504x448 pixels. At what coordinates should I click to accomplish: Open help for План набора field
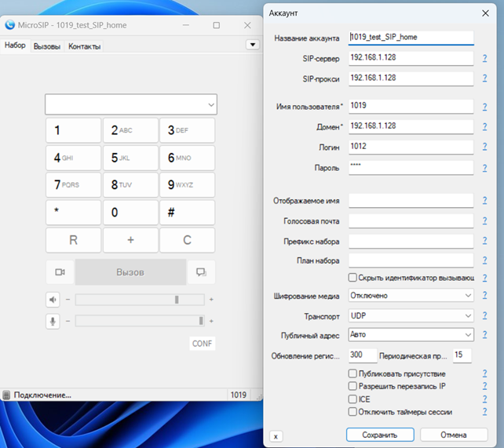484,260
